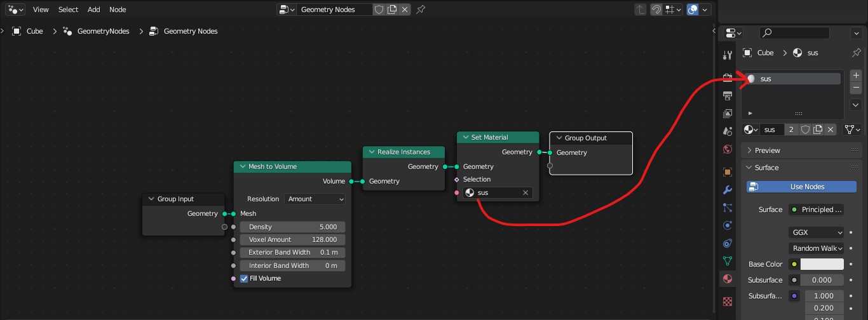Collapse the Set Material node

465,137
